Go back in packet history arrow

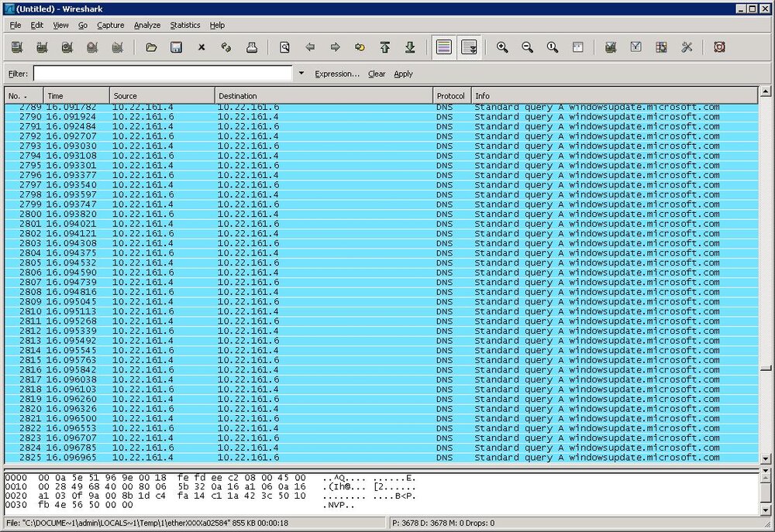point(311,47)
